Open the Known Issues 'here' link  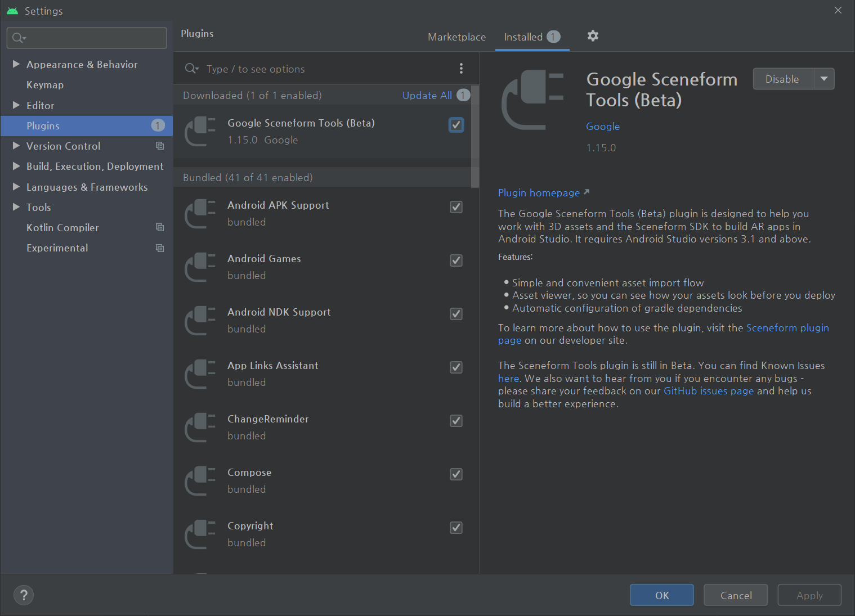(508, 379)
